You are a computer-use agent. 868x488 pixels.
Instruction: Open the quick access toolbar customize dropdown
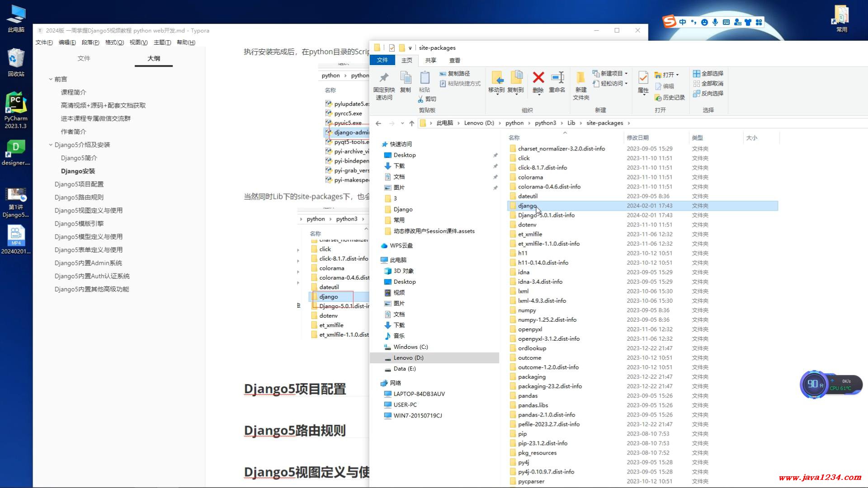pos(410,48)
